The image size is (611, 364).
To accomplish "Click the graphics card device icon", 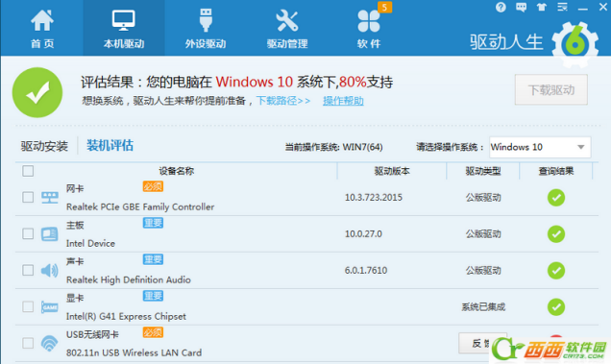I will (x=50, y=307).
